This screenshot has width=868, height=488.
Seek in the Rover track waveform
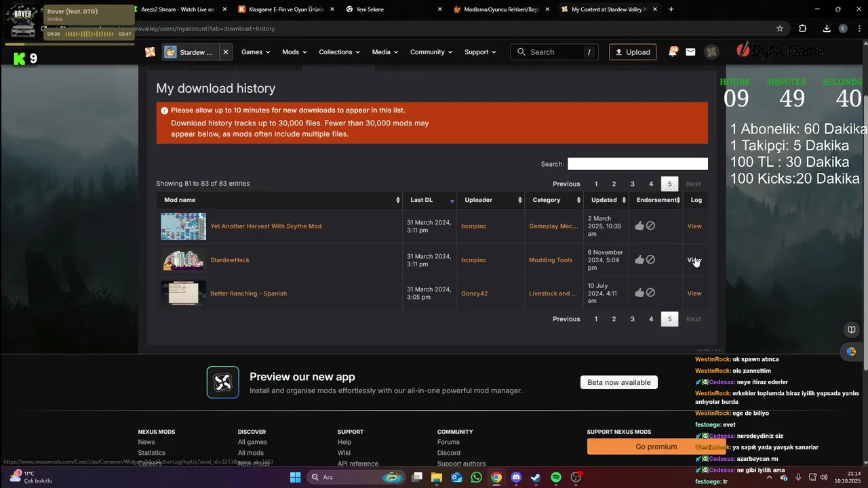tap(90, 34)
